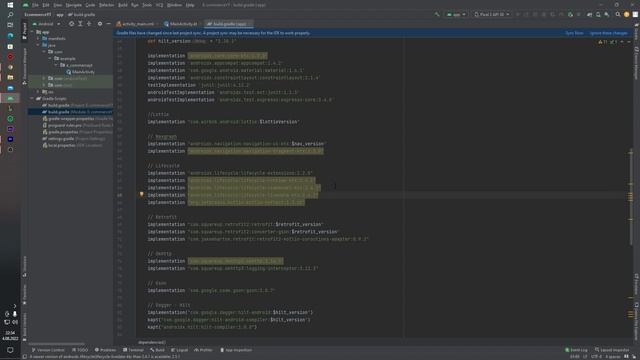Expand the manifests folder
The width and height of the screenshot is (640, 360).
38,38
